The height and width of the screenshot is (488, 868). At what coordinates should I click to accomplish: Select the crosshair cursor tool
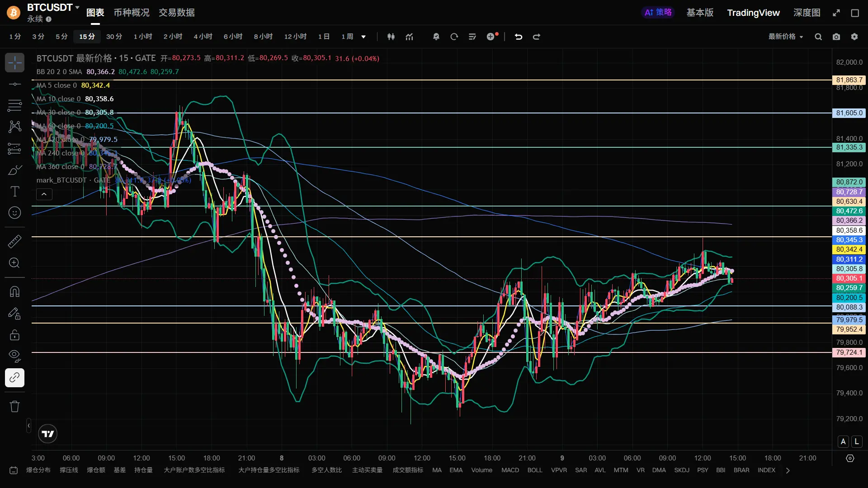pyautogui.click(x=14, y=63)
